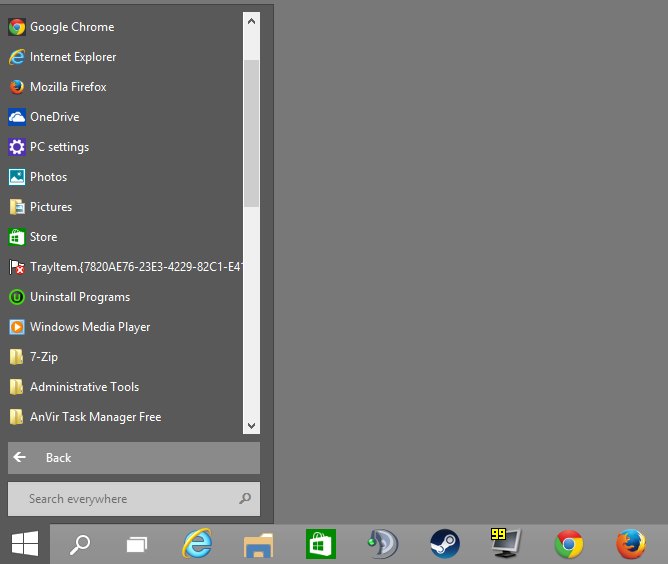
Task: Open PC settings gear icon
Action: point(17,147)
